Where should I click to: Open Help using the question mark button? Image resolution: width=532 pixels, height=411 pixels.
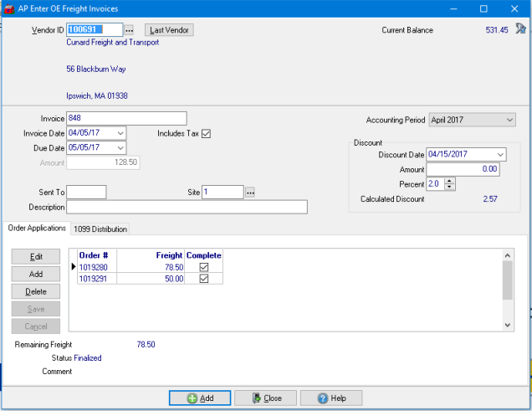[x=330, y=398]
